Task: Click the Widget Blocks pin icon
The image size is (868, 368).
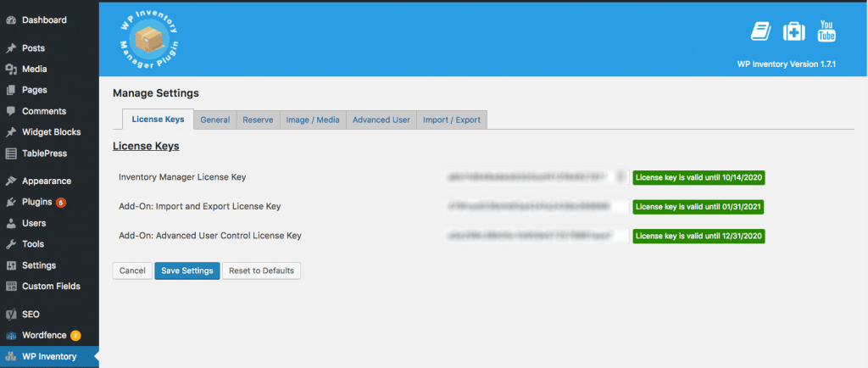Action: [x=10, y=132]
